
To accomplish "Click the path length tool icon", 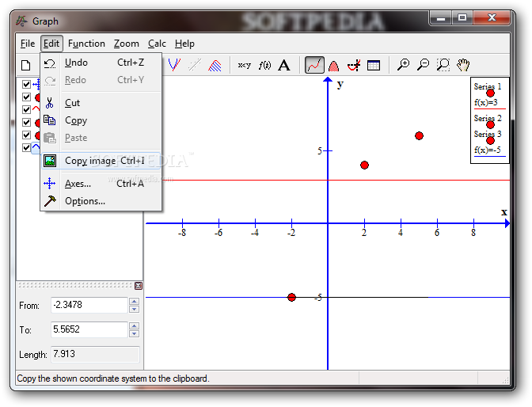I will coord(354,65).
